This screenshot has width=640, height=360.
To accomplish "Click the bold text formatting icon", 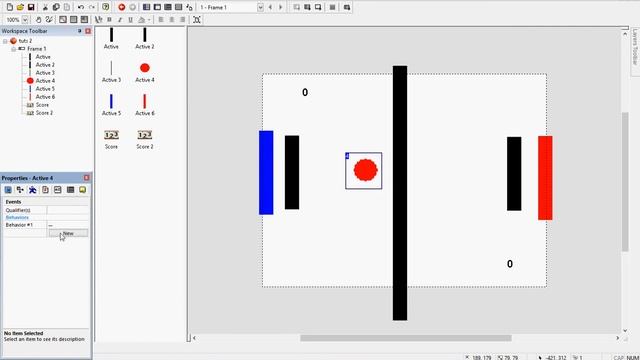I will tap(109, 20).
